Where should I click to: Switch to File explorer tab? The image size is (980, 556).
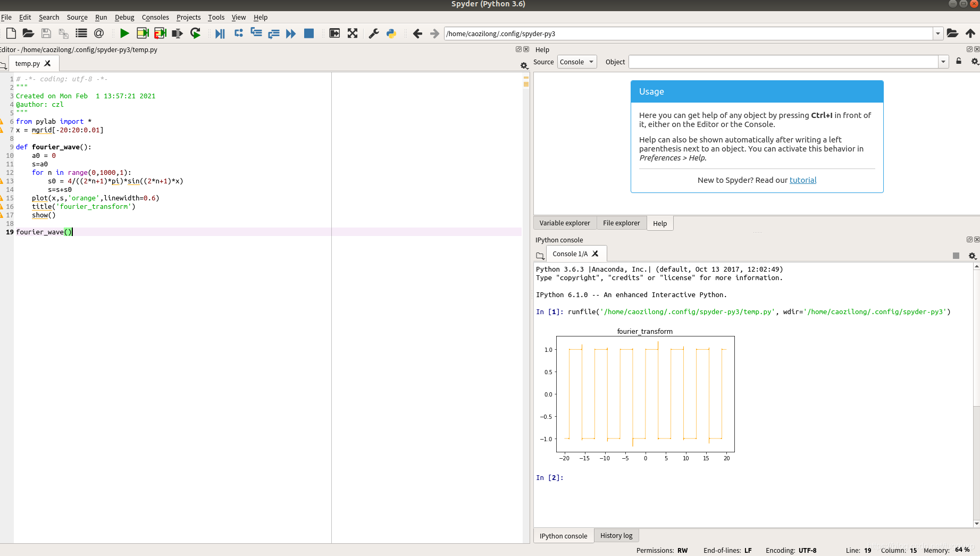pos(621,223)
